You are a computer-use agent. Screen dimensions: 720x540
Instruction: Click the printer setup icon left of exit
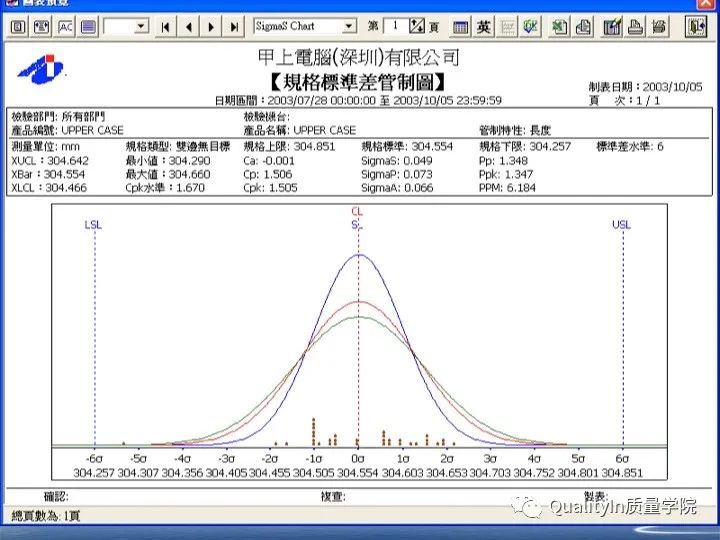tap(658, 27)
